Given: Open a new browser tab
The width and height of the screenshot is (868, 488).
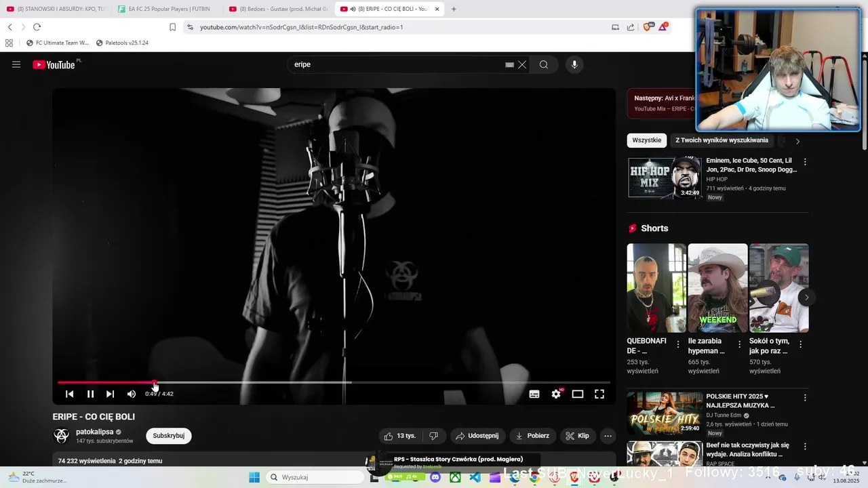Looking at the screenshot, I should pos(454,9).
